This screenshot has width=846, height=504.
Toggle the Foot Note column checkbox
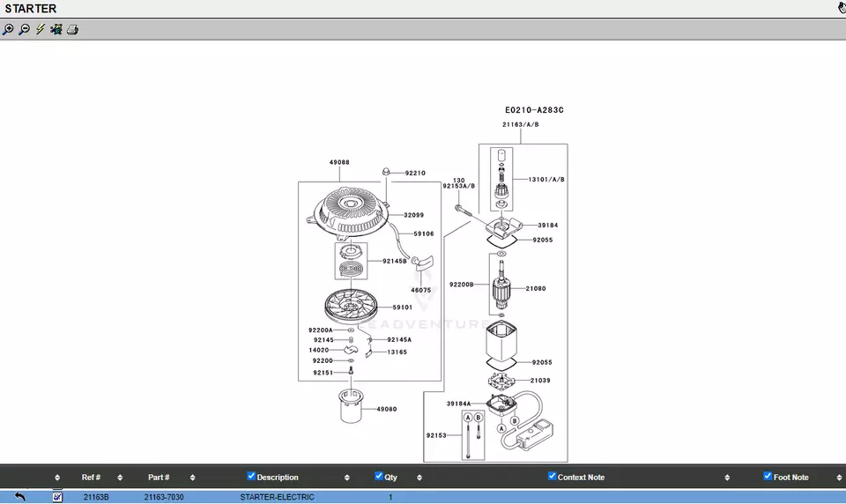[768, 477]
